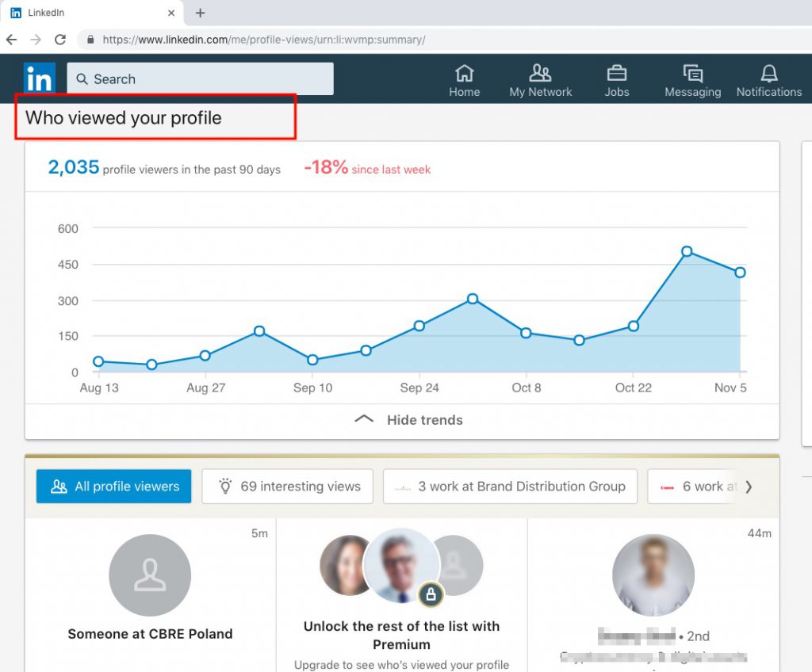Reload the page with the refresh icon
The width and height of the screenshot is (812, 672).
[x=60, y=40]
